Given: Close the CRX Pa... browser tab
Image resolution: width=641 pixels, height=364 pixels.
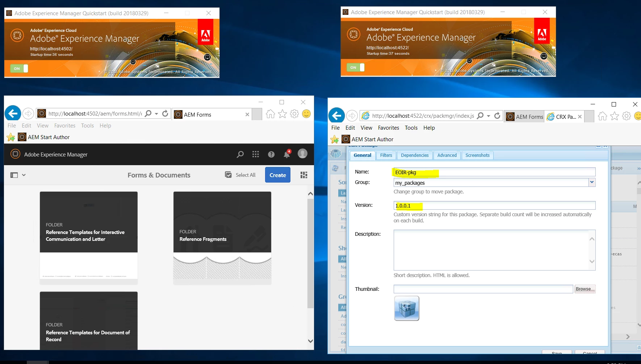Looking at the screenshot, I should point(580,117).
